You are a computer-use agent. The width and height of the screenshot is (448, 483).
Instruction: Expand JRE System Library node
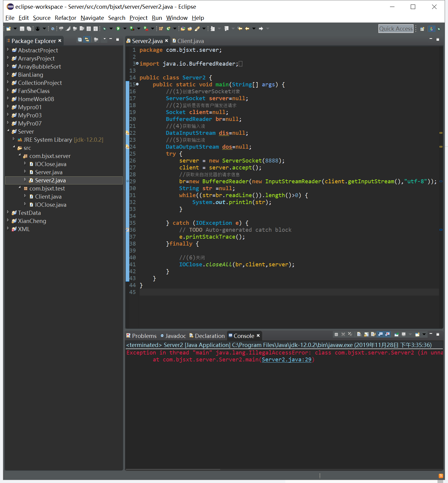(x=14, y=139)
